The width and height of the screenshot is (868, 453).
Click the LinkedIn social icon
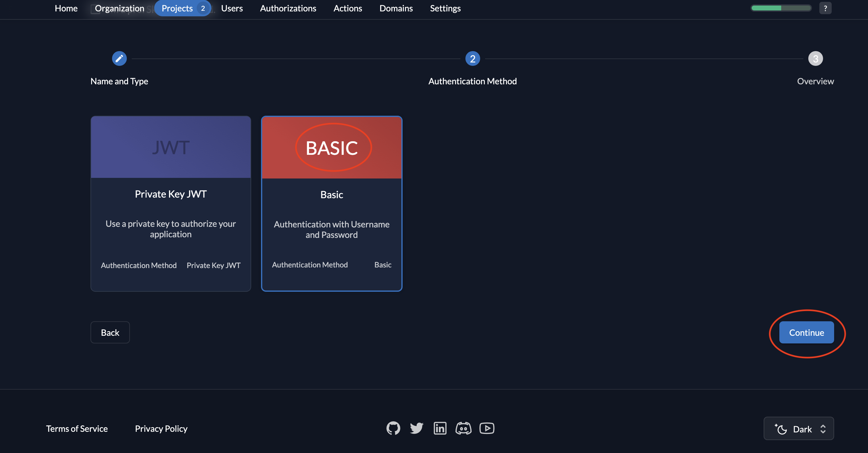(x=440, y=428)
